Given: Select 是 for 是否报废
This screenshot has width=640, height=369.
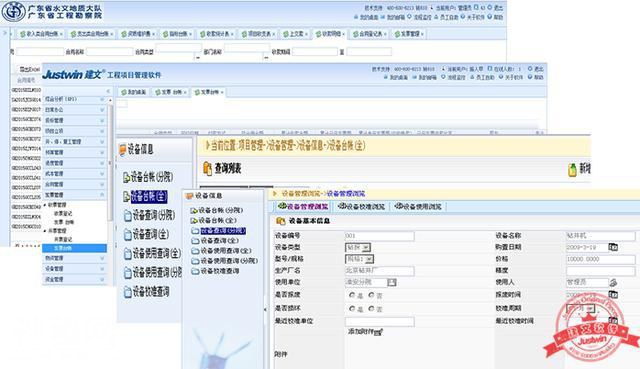Looking at the screenshot, I should pyautogui.click(x=352, y=295).
